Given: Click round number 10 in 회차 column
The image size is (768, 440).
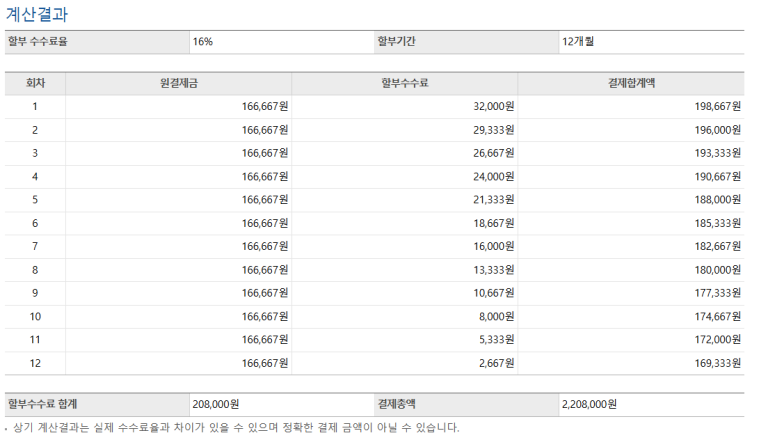Looking at the screenshot, I should click(x=35, y=316).
